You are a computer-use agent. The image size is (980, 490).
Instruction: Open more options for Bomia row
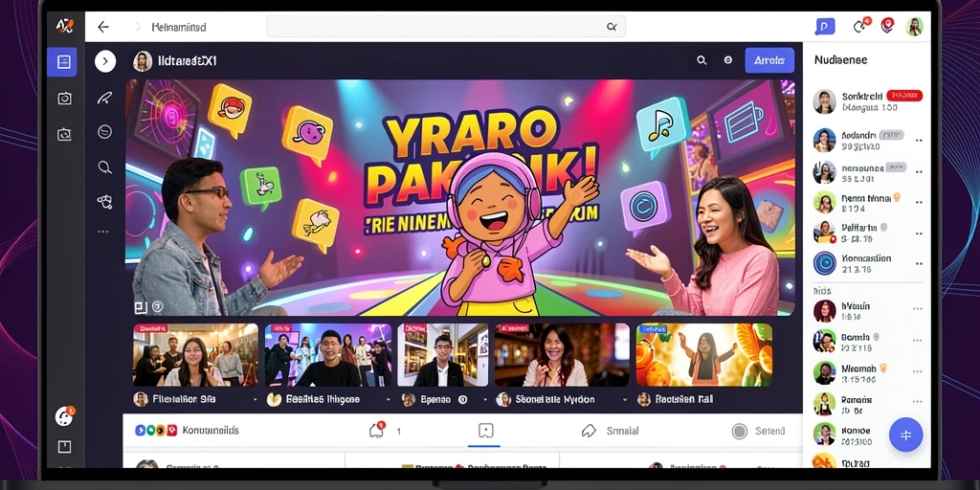click(918, 342)
